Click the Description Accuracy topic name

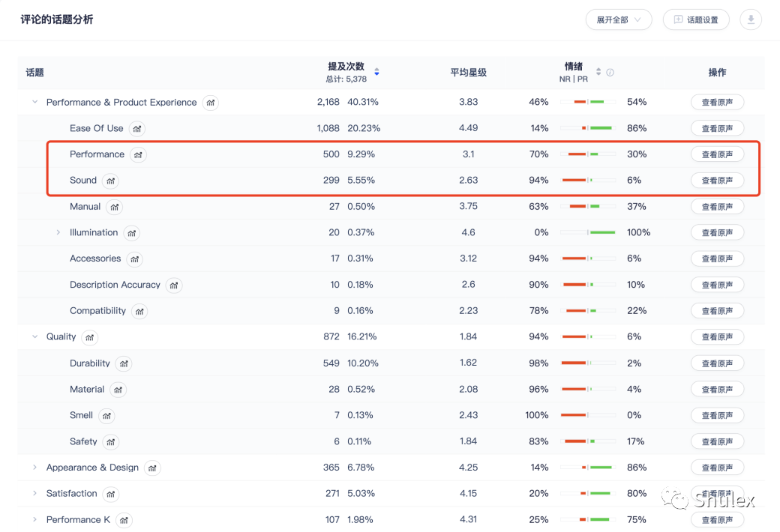click(115, 285)
